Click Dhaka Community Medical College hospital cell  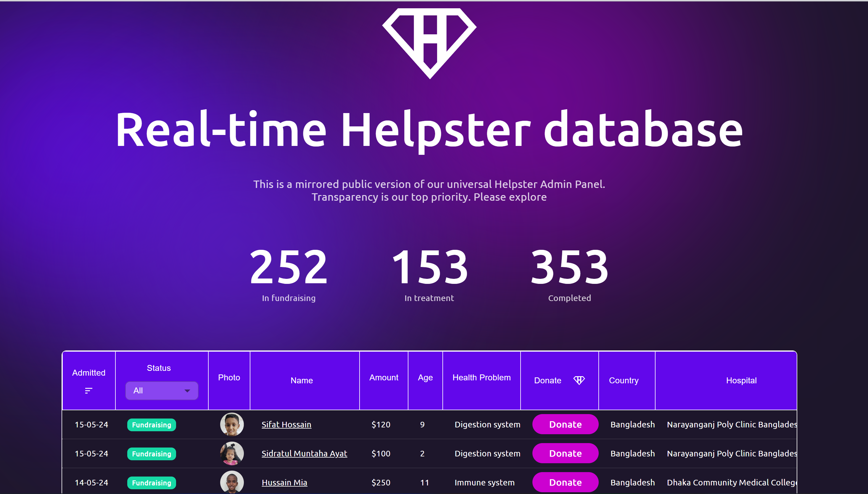(732, 482)
